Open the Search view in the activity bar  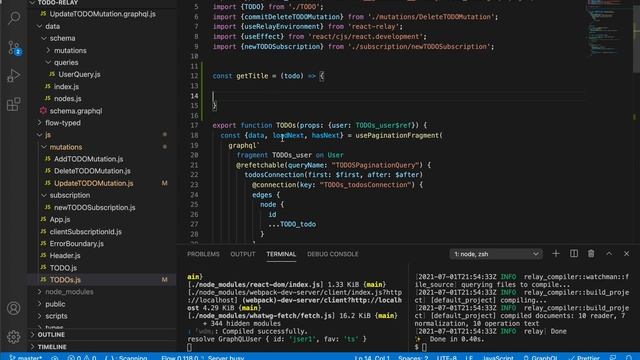click(x=14, y=17)
